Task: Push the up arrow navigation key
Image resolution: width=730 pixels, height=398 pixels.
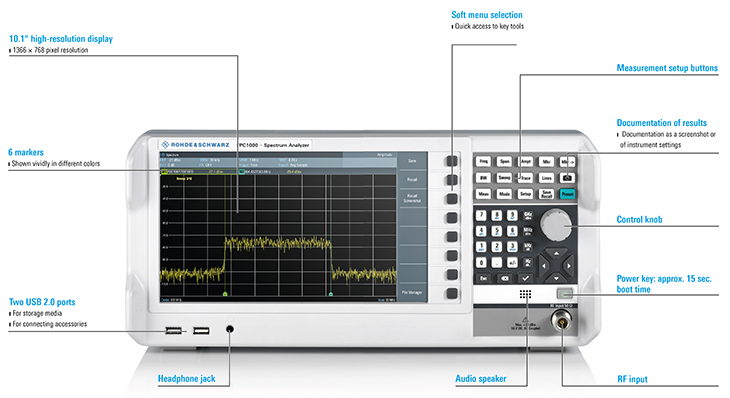Action: tap(556, 254)
